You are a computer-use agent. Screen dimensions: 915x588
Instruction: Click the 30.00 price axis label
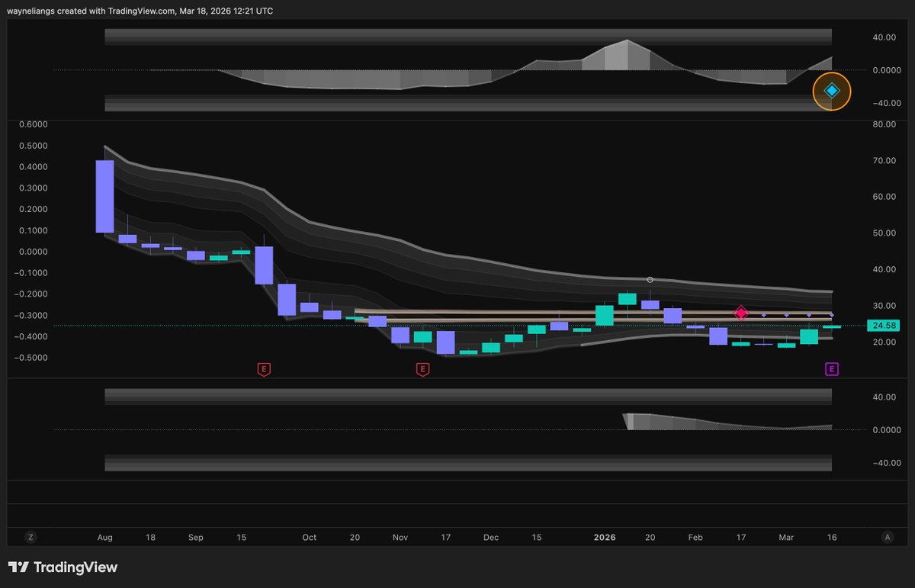pos(884,306)
